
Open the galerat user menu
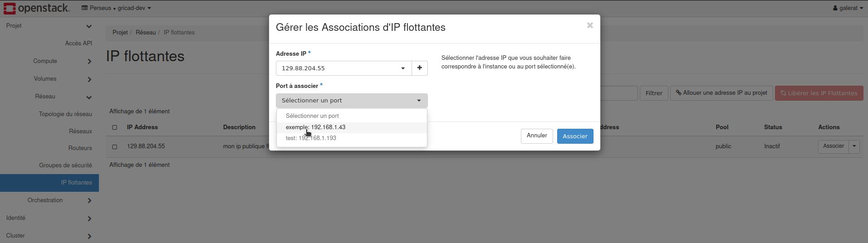click(x=848, y=8)
